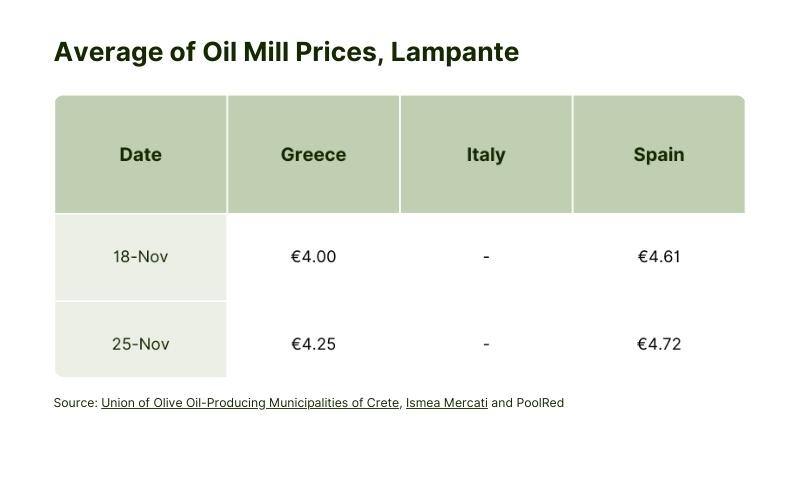The image size is (800, 500).
Task: Select Italy's empty dash for 18-Nov
Action: 486,257
